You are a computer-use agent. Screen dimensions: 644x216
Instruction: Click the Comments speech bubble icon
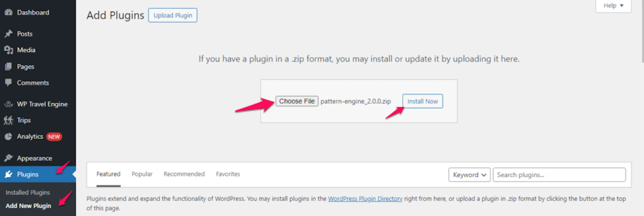pos(8,82)
